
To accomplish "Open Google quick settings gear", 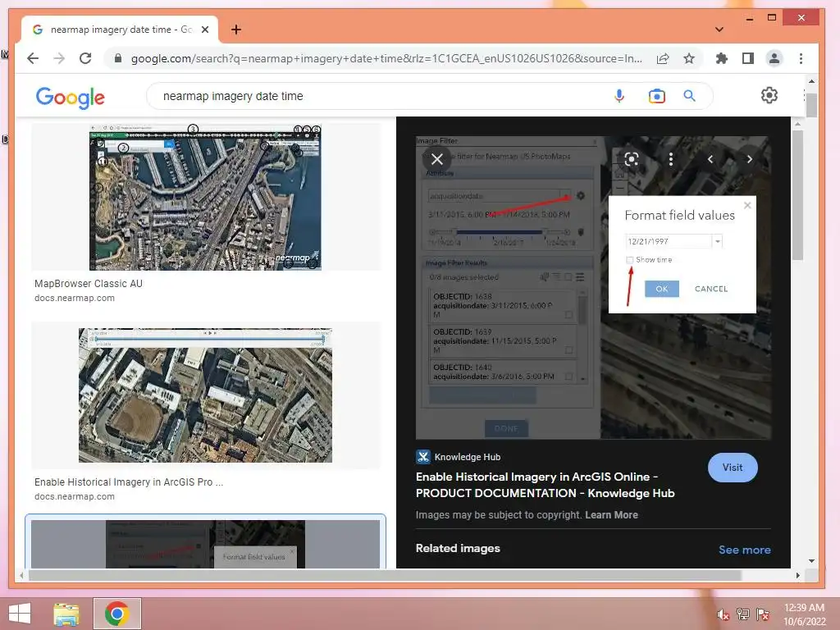I will (769, 95).
